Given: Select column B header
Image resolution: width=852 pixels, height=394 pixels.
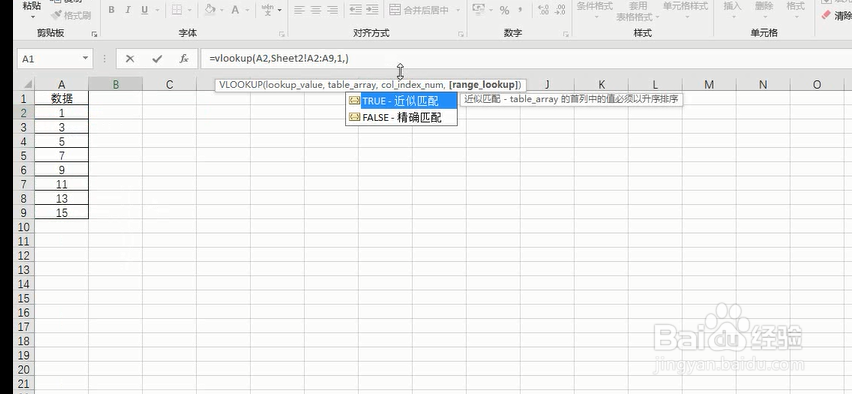Looking at the screenshot, I should (115, 84).
